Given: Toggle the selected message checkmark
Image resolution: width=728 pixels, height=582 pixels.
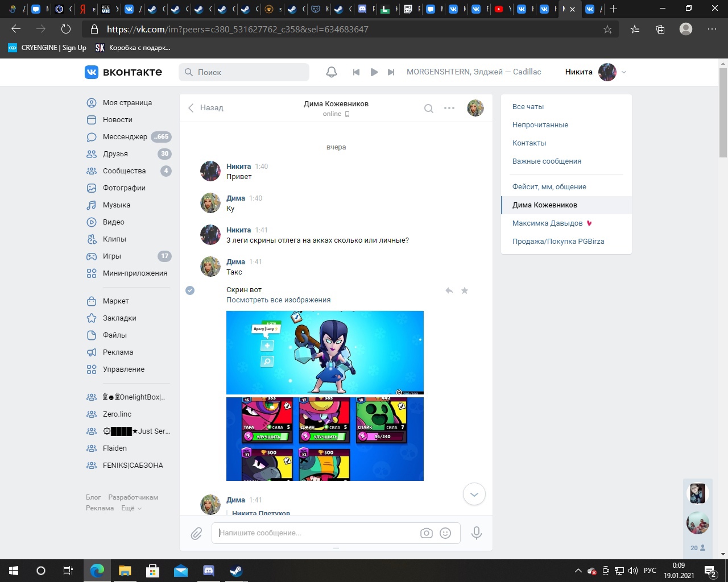Looking at the screenshot, I should [x=190, y=290].
